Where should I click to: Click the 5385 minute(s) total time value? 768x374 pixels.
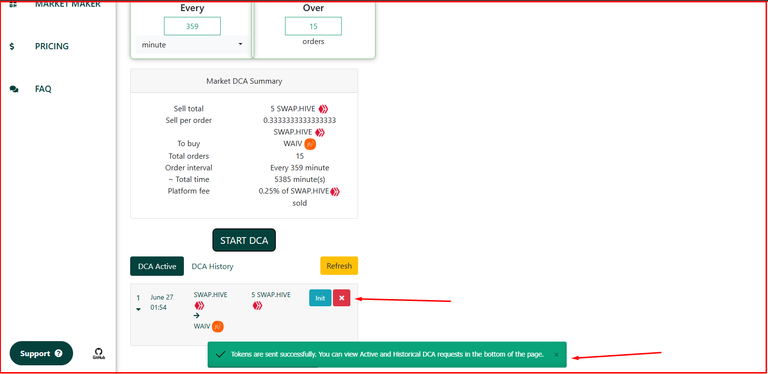click(300, 180)
